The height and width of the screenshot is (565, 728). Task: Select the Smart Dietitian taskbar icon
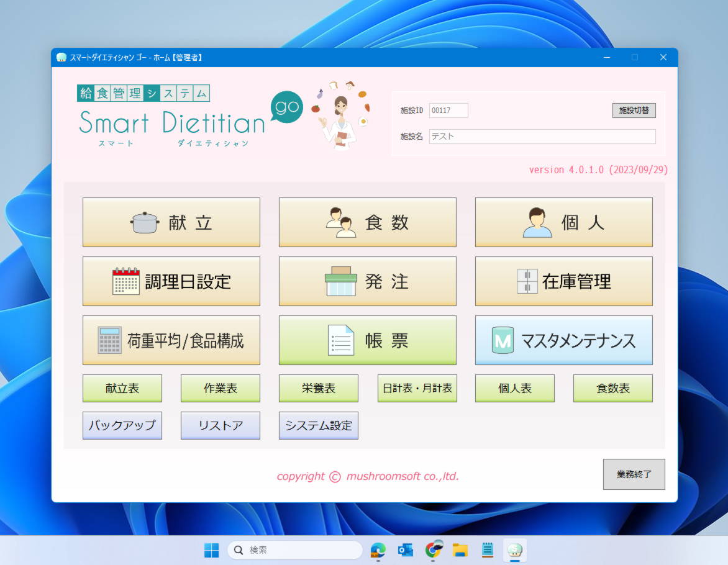pyautogui.click(x=515, y=550)
